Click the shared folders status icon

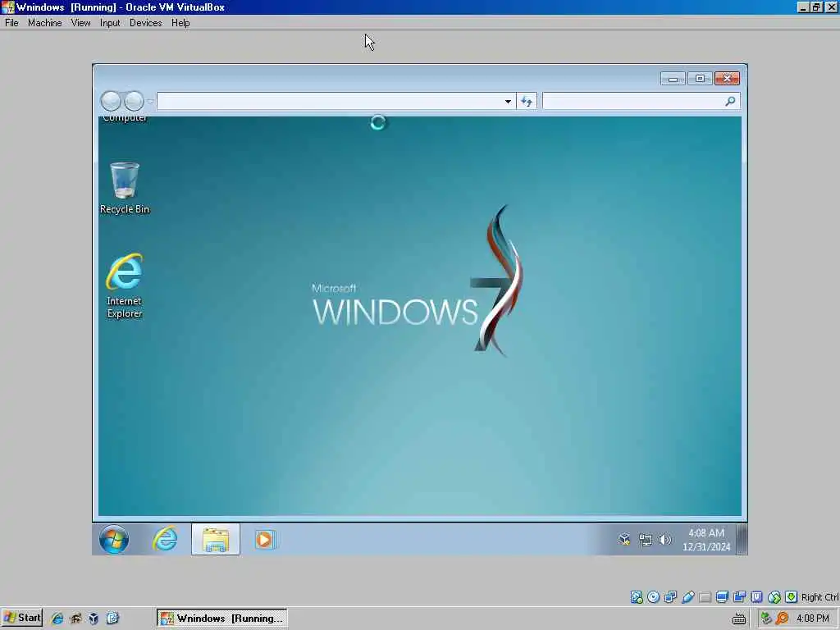pyautogui.click(x=705, y=597)
